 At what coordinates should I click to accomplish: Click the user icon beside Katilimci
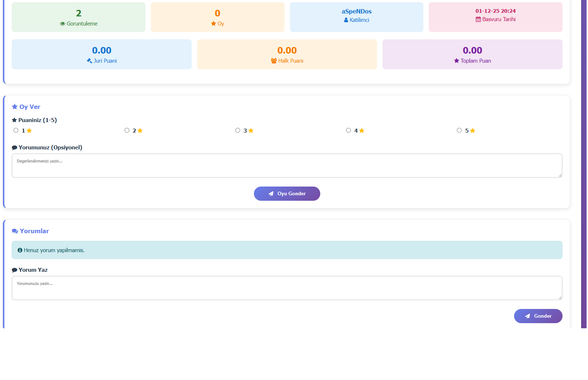click(x=346, y=20)
